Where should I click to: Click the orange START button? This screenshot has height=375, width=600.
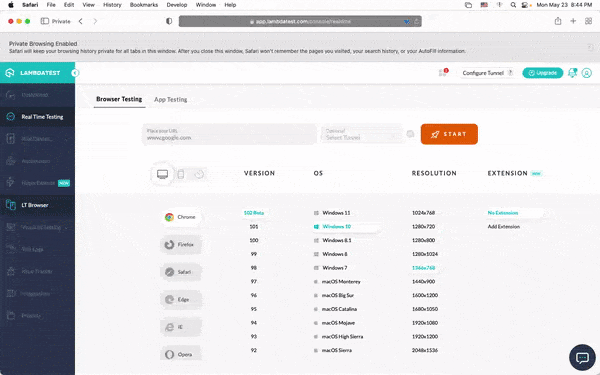coord(449,134)
